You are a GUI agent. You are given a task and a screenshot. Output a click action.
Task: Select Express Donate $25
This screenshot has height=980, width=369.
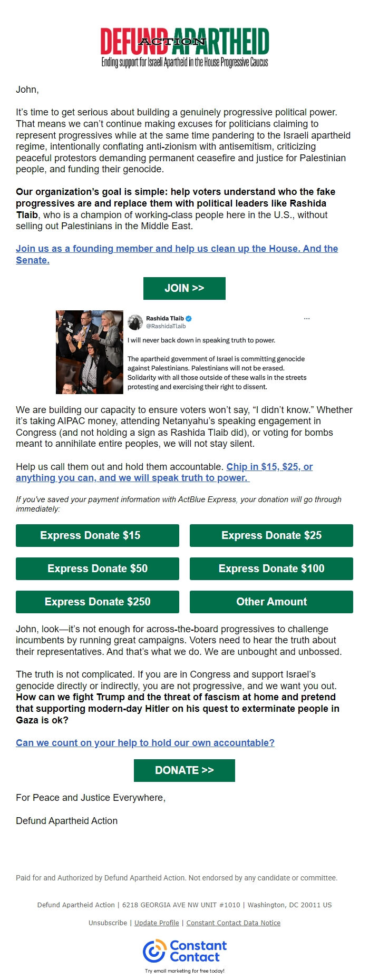[271, 535]
